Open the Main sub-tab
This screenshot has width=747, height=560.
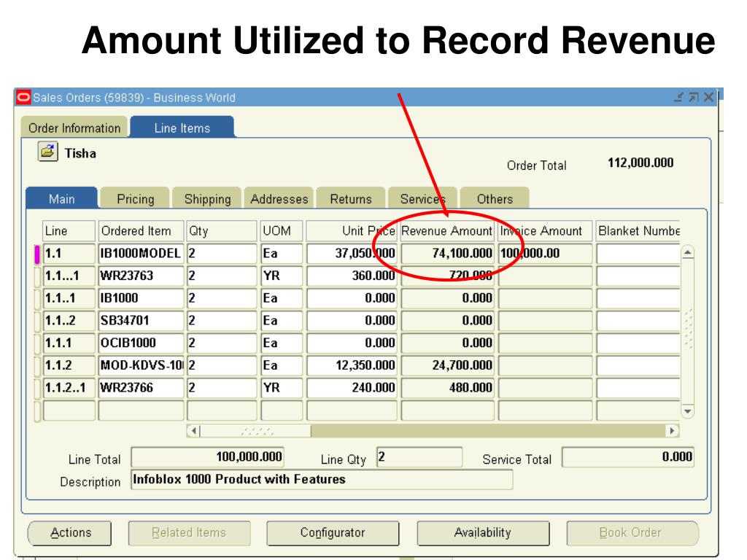point(62,198)
